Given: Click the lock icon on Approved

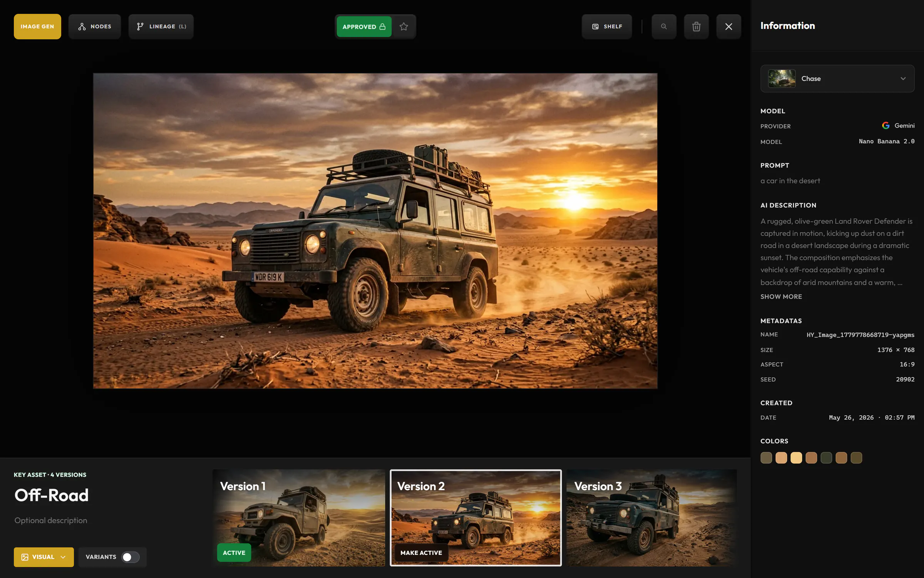Looking at the screenshot, I should coord(382,27).
